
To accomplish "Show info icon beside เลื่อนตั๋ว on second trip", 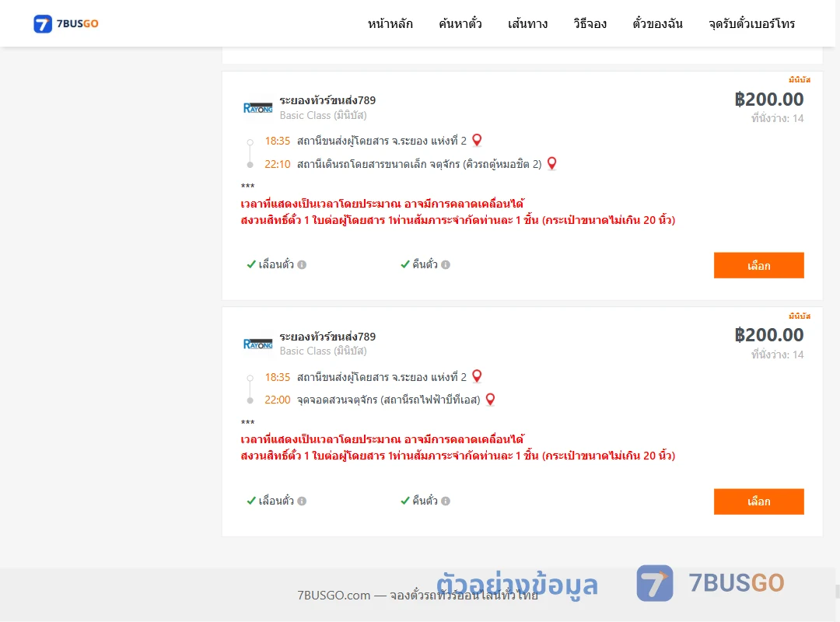I will [302, 501].
